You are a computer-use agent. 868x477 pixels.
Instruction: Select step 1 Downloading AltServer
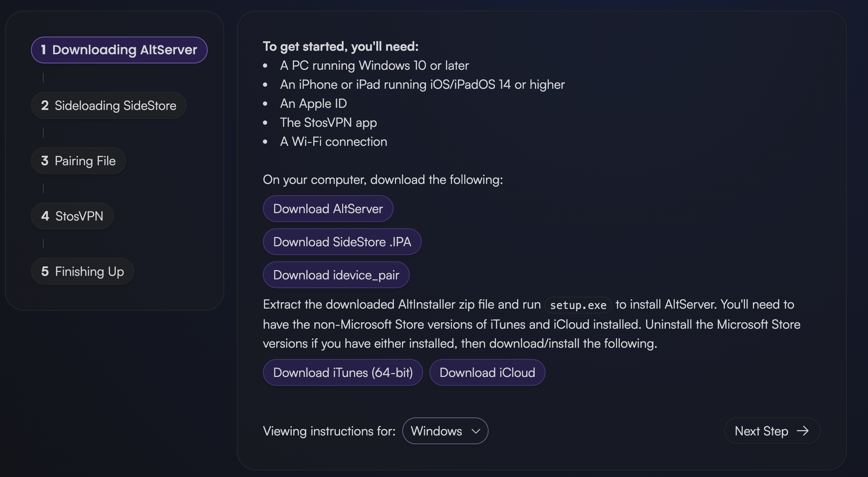coord(119,50)
